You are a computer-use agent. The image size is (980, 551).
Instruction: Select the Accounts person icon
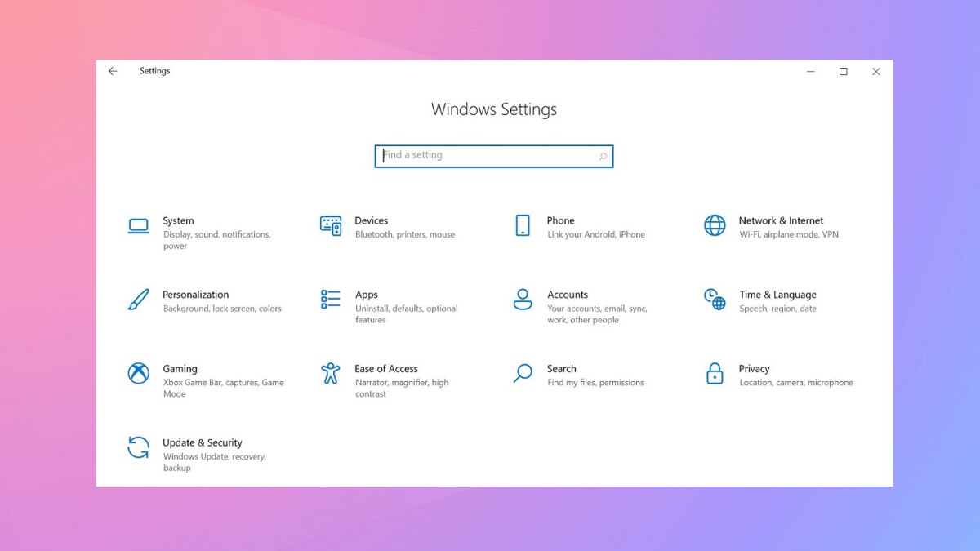tap(522, 300)
